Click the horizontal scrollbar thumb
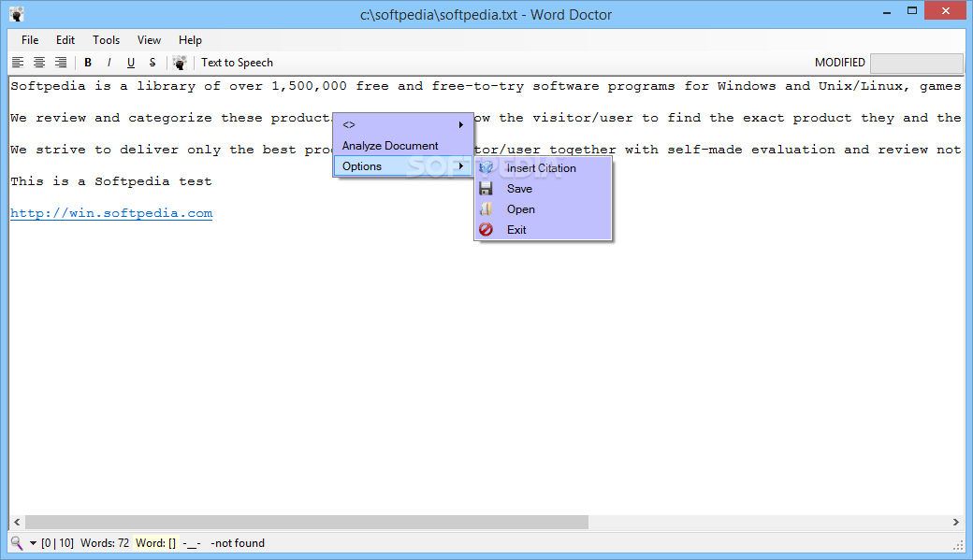This screenshot has width=973, height=560. pyautogui.click(x=307, y=523)
